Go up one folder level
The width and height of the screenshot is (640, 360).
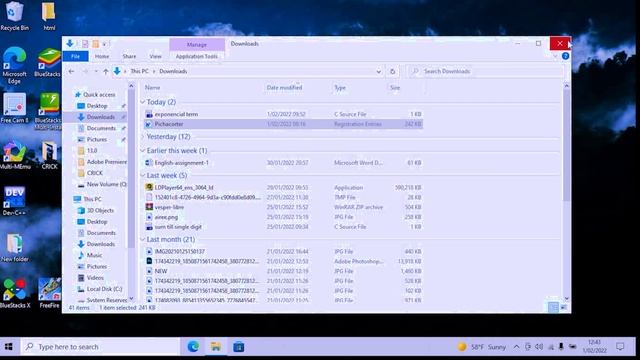[106, 71]
